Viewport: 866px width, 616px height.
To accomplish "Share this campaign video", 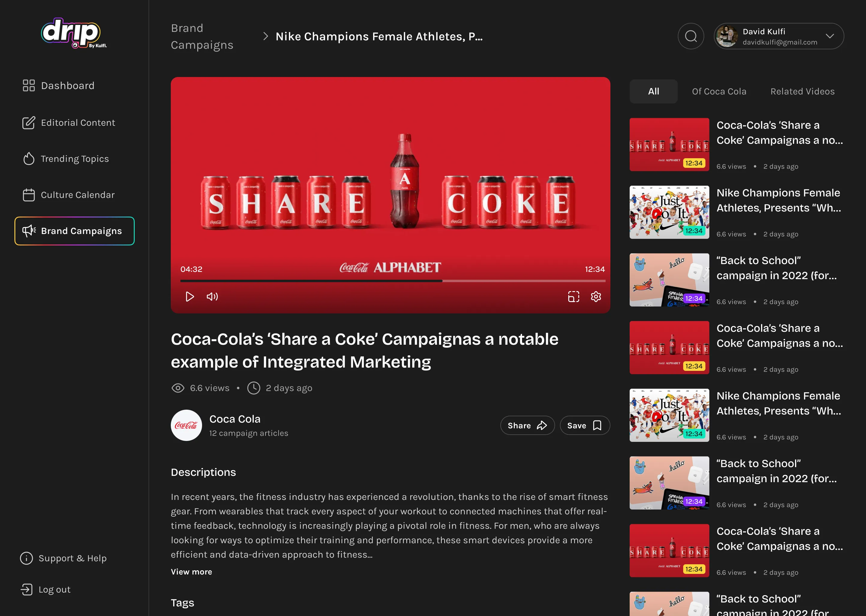I will pyautogui.click(x=527, y=426).
